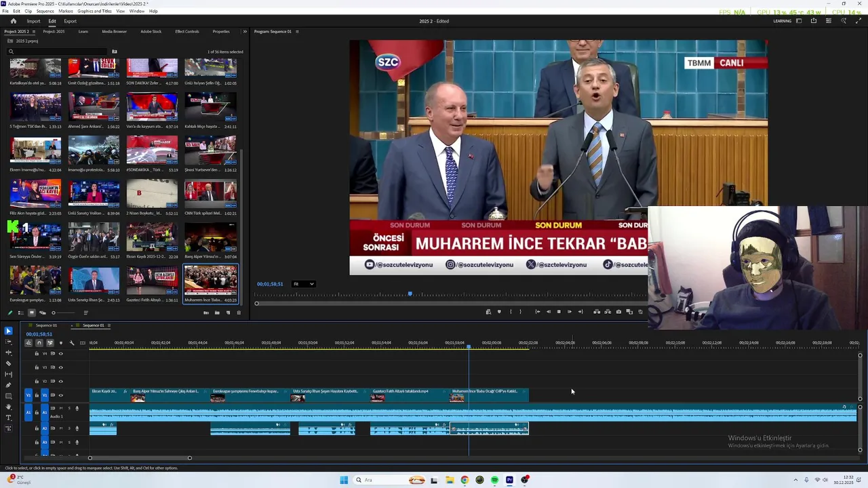
Task: Select the Selection tool arrow
Action: [8, 331]
